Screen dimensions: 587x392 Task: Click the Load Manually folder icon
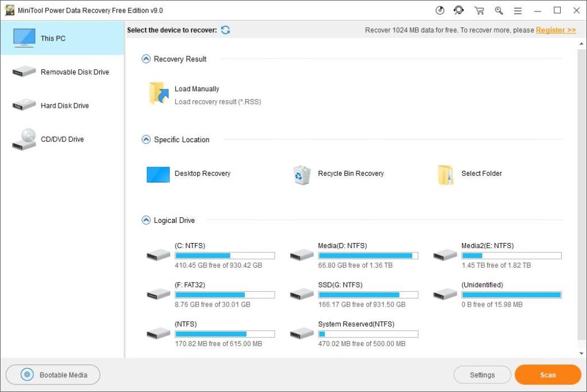point(158,94)
